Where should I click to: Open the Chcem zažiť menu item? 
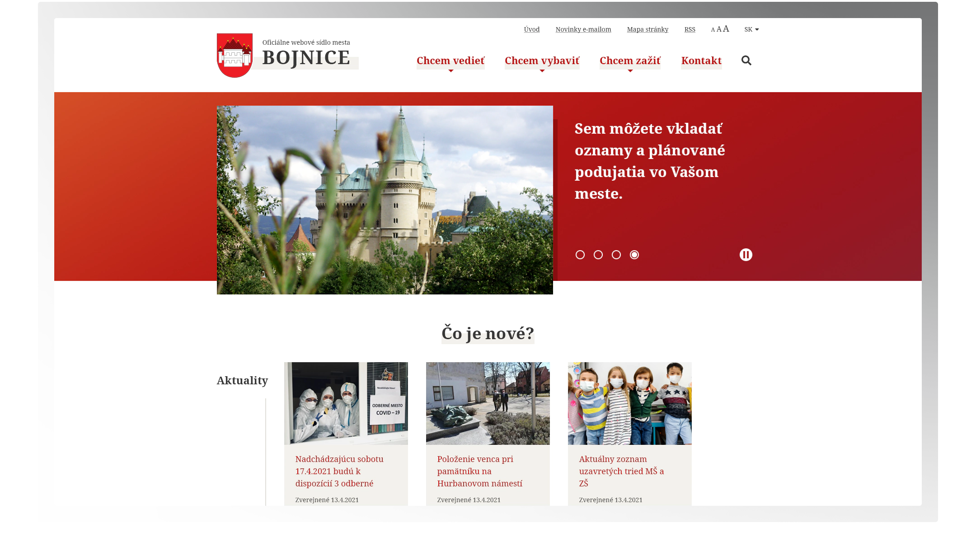point(630,61)
